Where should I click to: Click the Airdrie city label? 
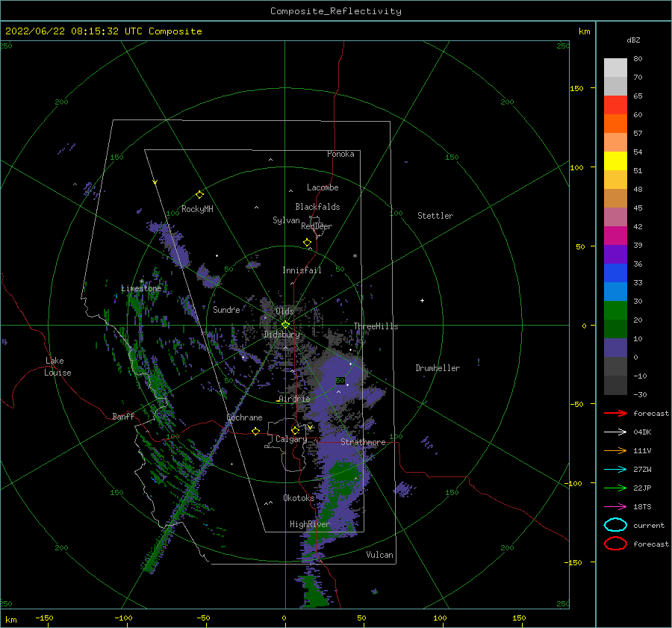(x=294, y=399)
